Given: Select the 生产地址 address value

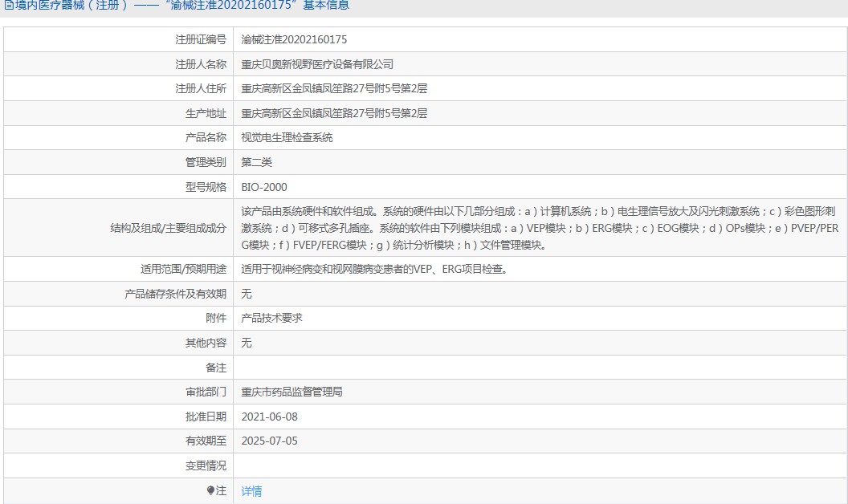Looking at the screenshot, I should 334,114.
